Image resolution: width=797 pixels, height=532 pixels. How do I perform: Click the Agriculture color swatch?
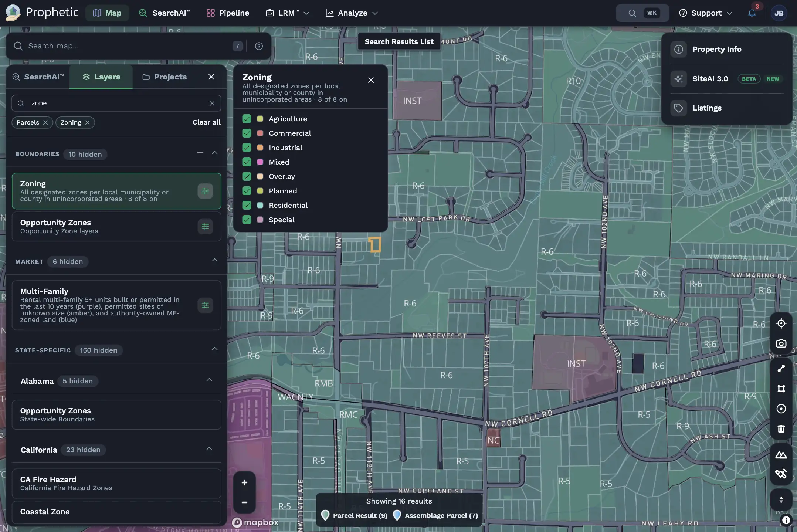pyautogui.click(x=260, y=119)
